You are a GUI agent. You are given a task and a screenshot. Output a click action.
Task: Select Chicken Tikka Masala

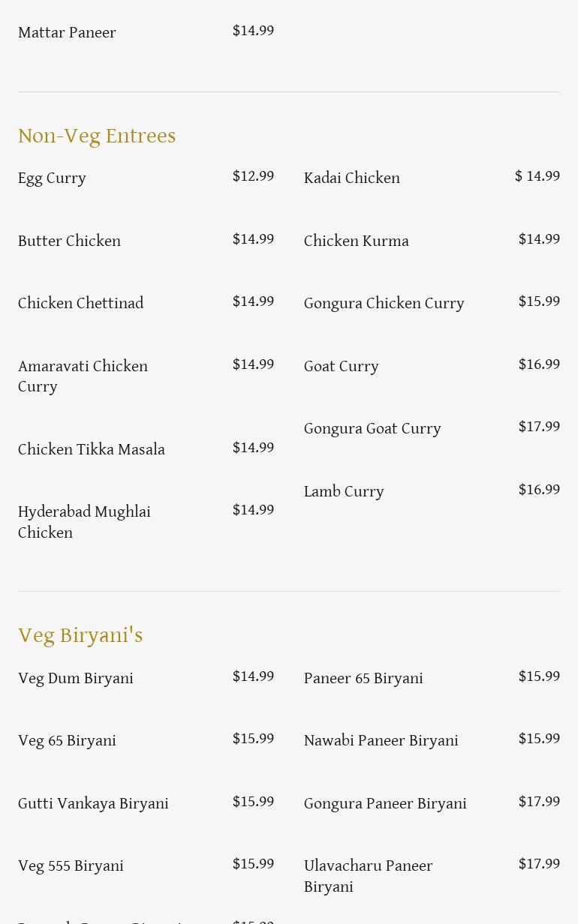[92, 450]
